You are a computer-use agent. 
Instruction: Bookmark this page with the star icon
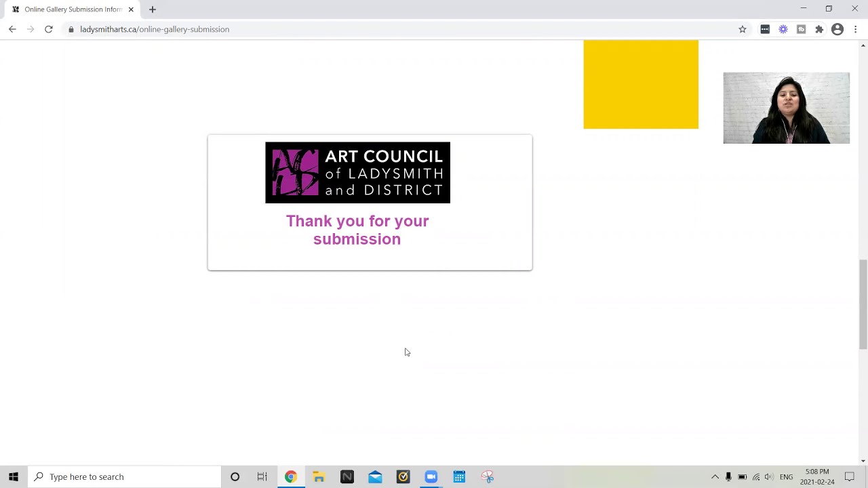743,29
